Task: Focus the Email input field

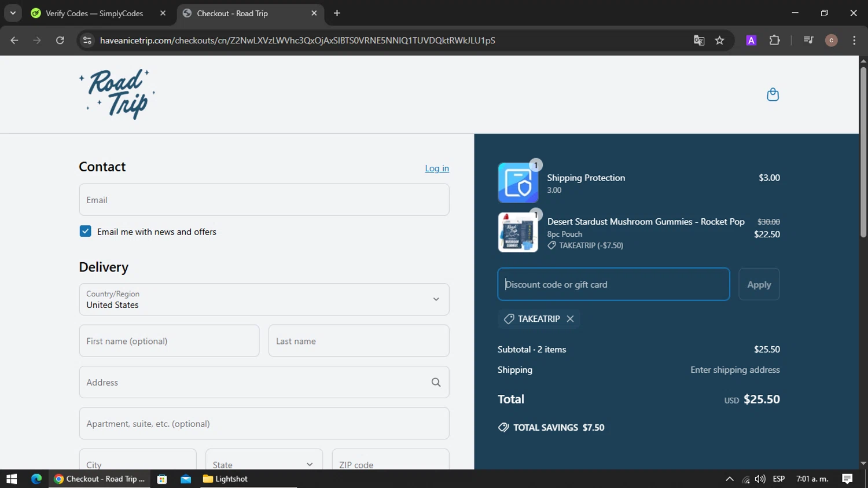Action: tap(264, 200)
